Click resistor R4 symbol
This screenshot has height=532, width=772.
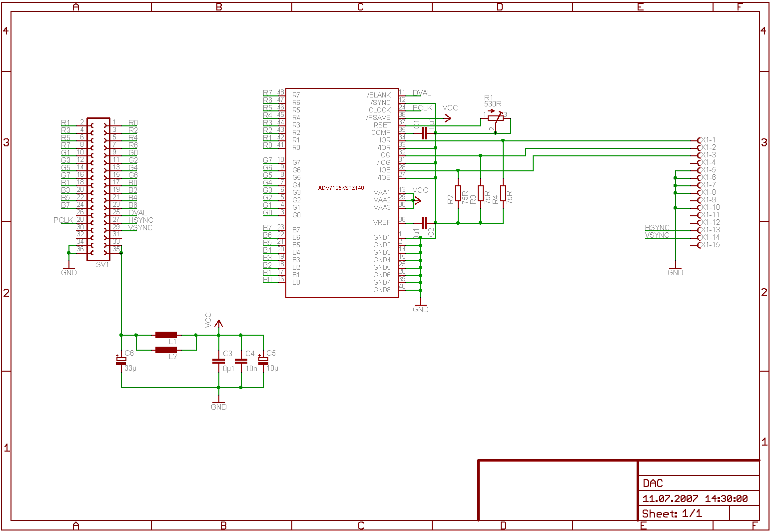coord(503,193)
